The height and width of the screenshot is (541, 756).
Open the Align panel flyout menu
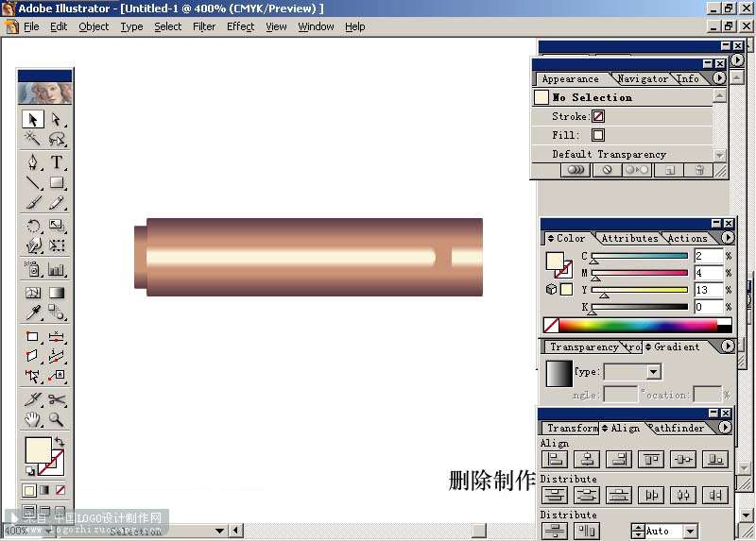(x=725, y=428)
